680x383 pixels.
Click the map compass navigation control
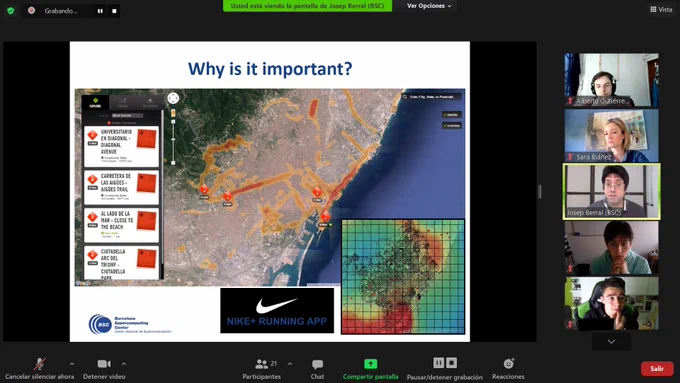click(173, 98)
